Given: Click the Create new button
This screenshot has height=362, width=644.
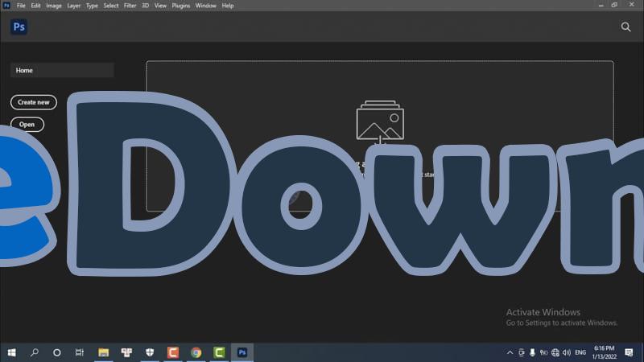Looking at the screenshot, I should tap(34, 102).
